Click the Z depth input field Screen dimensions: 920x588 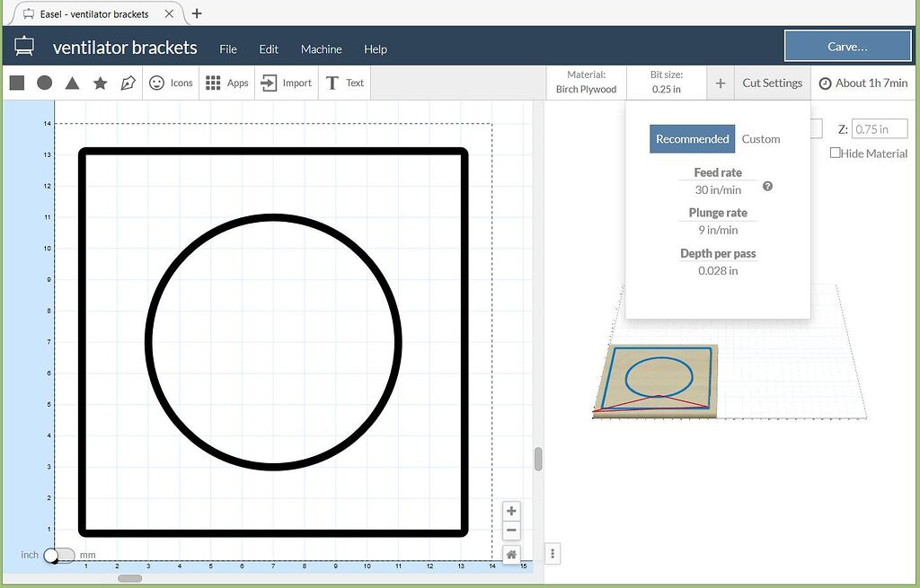(879, 128)
